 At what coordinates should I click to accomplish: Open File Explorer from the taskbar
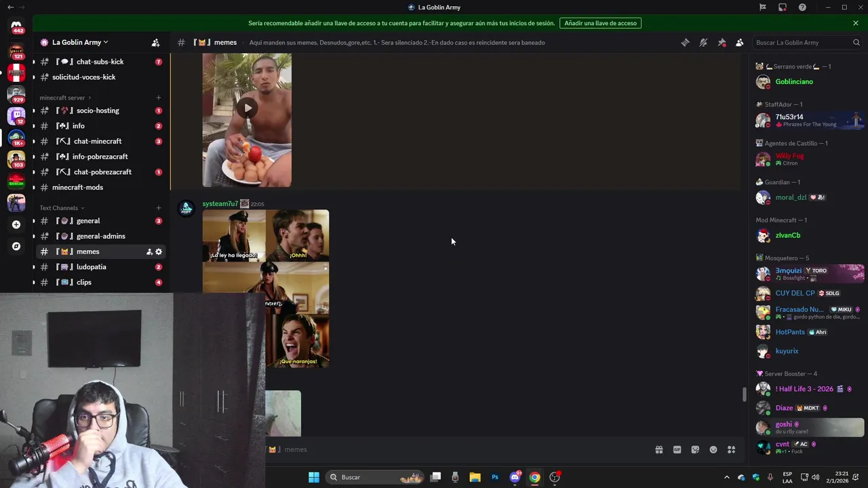475,477
